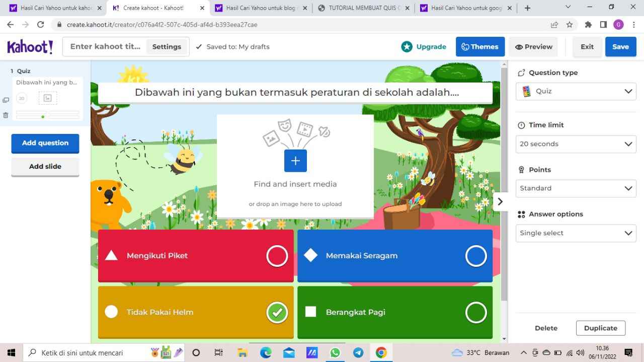Save the kahoot
Screen dimensions: 644x362
point(620,47)
